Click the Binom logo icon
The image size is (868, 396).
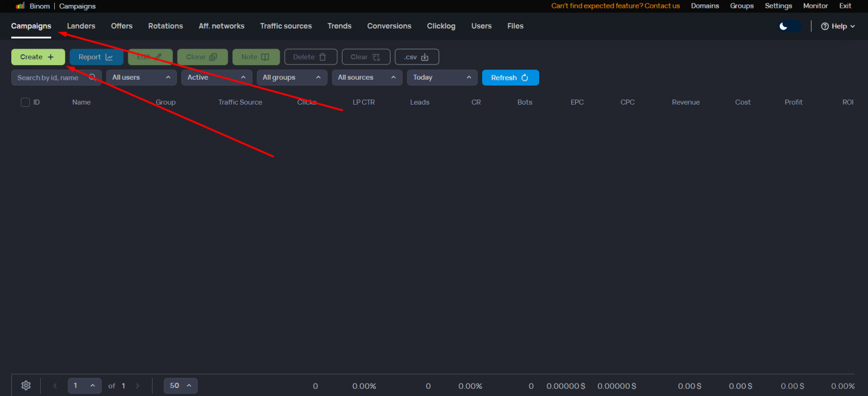coord(20,6)
